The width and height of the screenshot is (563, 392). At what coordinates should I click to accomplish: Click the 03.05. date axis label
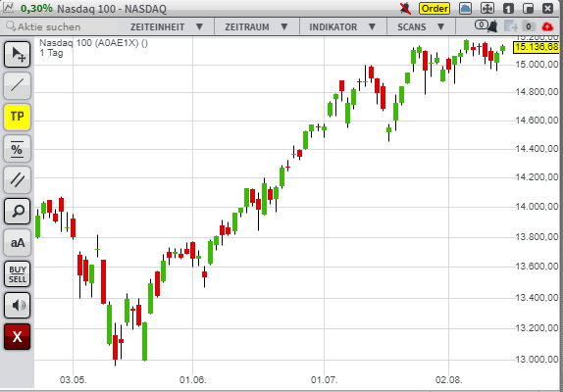[73, 379]
